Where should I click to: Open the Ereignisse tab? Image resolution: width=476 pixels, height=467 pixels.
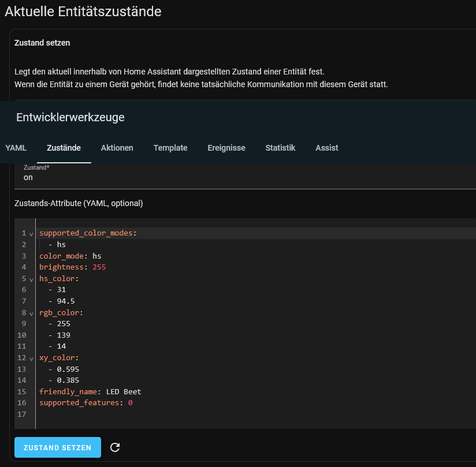click(x=226, y=148)
